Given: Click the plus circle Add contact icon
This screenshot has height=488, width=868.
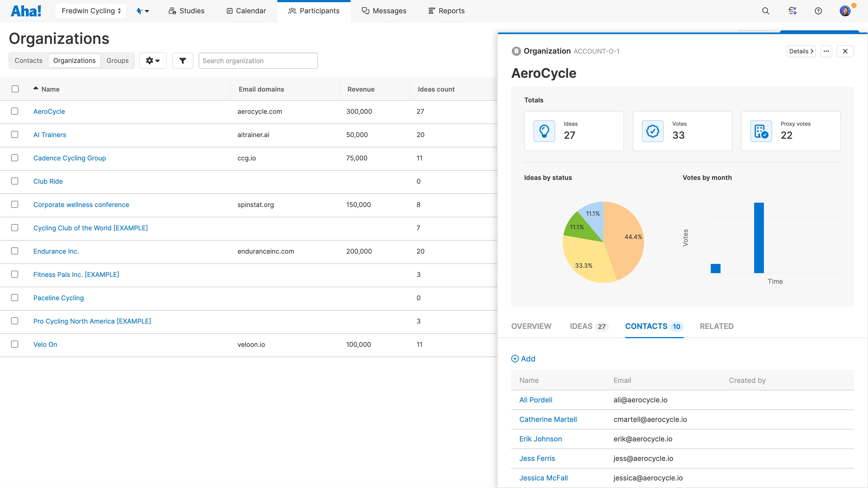Looking at the screenshot, I should [x=515, y=359].
